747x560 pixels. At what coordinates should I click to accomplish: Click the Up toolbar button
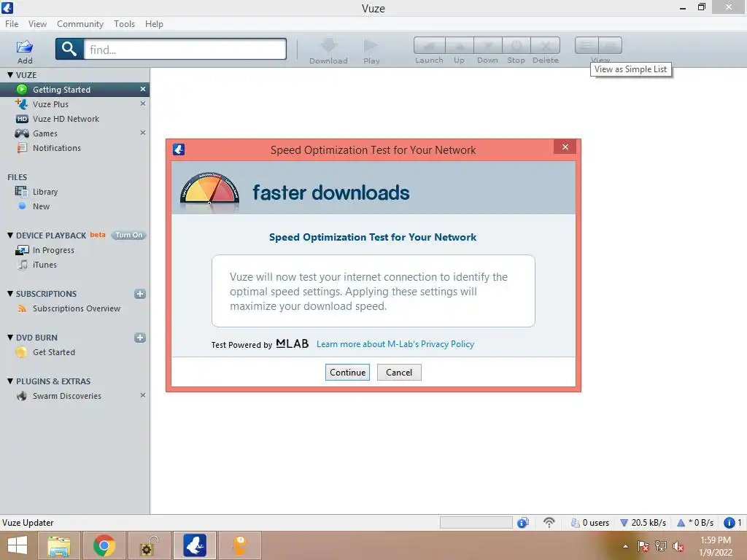(460, 46)
